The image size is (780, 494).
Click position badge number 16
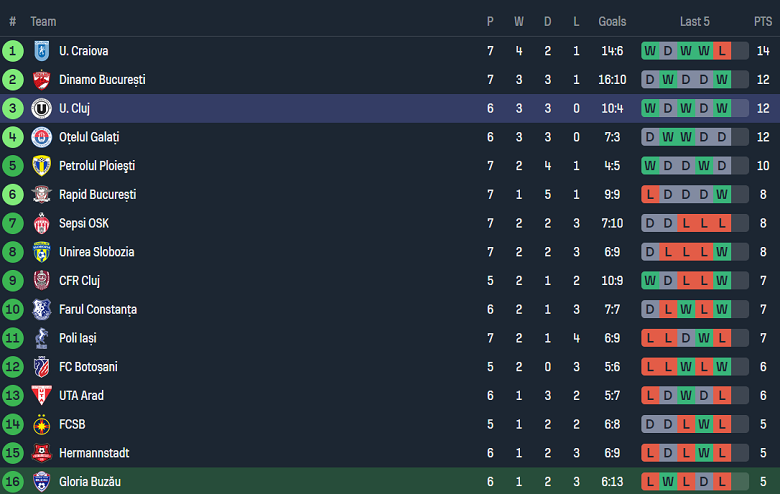point(13,482)
